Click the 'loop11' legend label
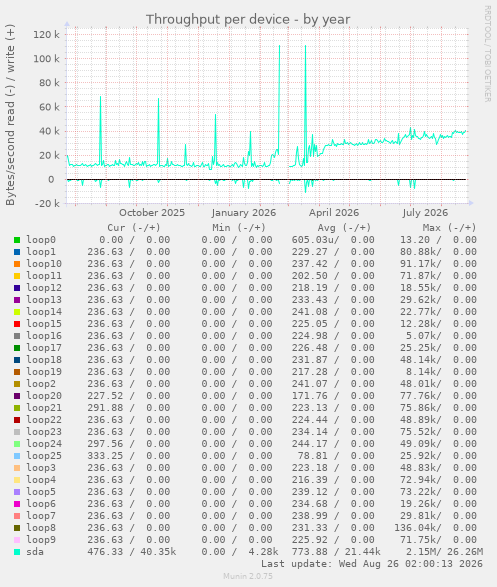 44,276
